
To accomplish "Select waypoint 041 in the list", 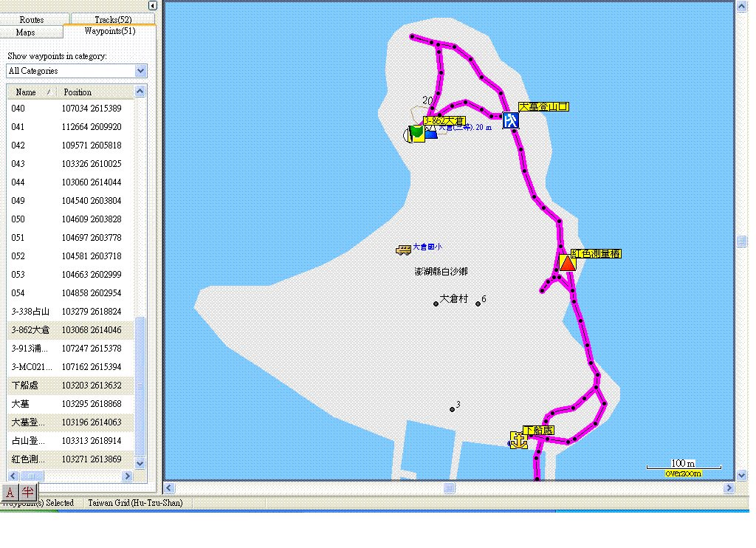I will click(70, 127).
